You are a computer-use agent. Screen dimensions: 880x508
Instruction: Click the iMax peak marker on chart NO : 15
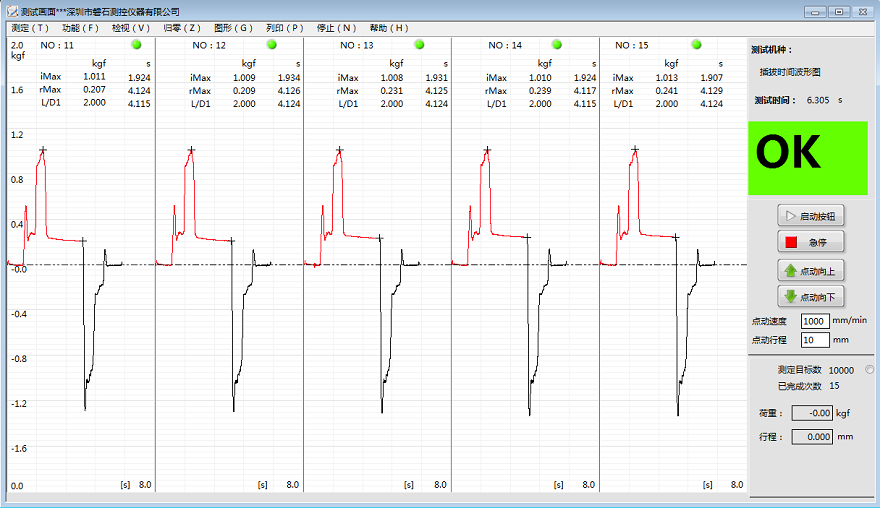click(635, 149)
